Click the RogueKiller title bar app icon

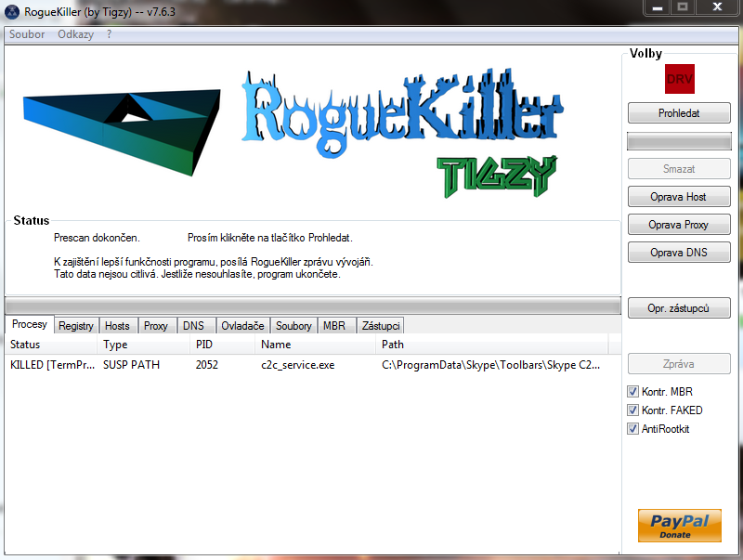12,12
